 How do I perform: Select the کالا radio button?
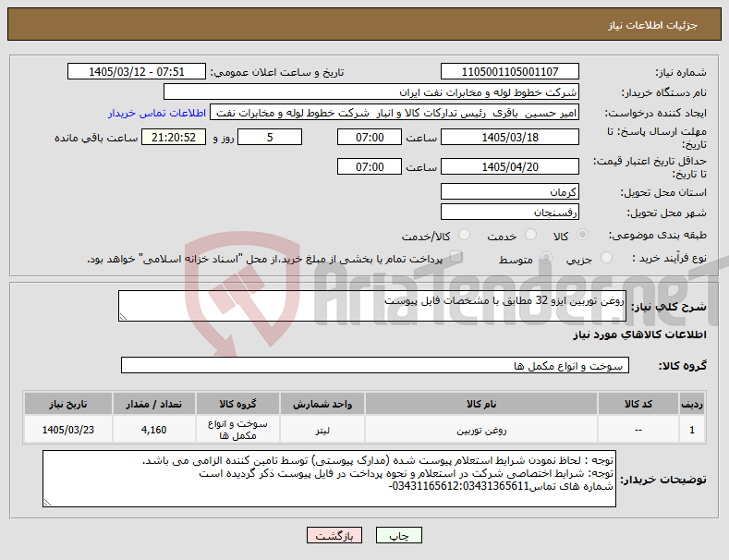pos(582,235)
